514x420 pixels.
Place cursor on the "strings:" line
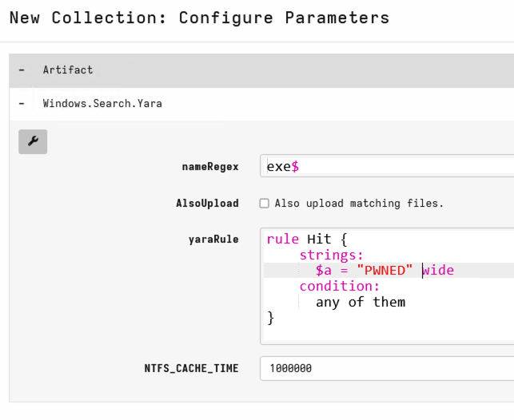(x=331, y=255)
